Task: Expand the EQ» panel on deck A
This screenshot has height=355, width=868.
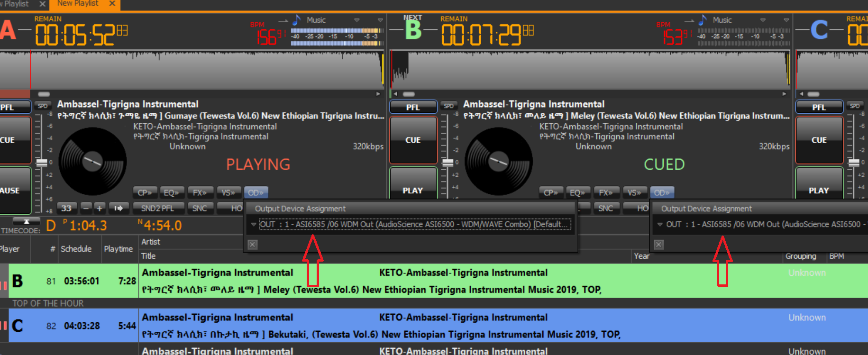Action: [x=172, y=193]
